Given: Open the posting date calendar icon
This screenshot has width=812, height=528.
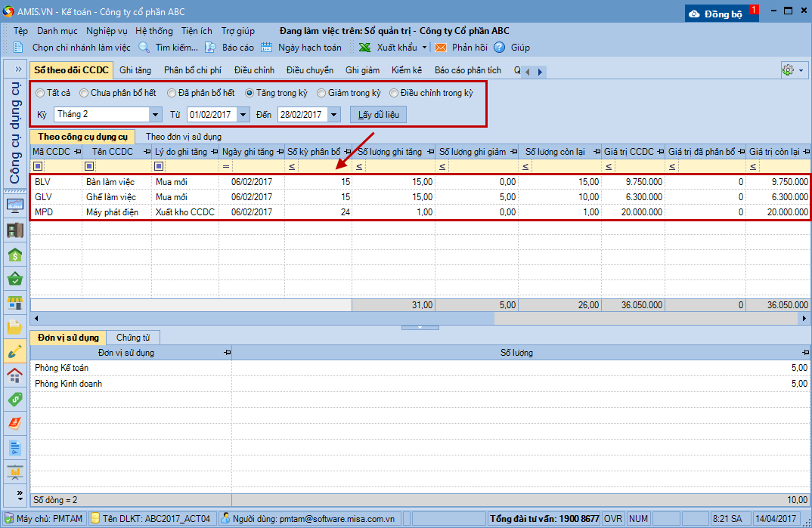Looking at the screenshot, I should (x=267, y=48).
